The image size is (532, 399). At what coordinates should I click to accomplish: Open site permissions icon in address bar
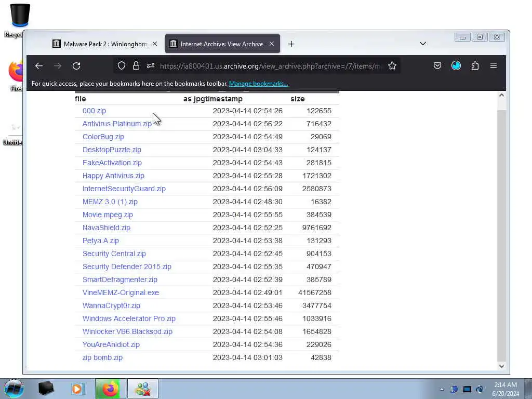coord(151,66)
